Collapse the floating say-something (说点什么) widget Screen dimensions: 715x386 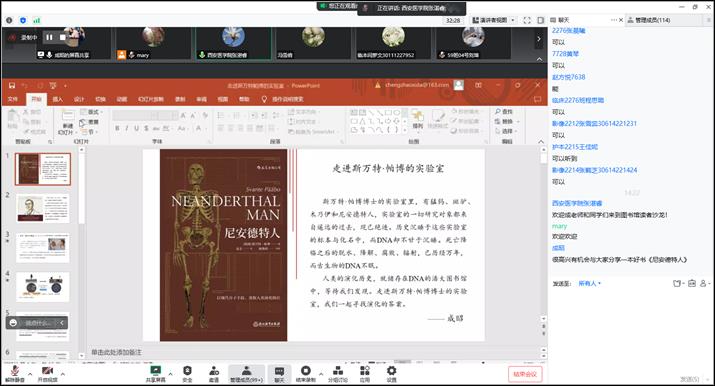coord(62,323)
